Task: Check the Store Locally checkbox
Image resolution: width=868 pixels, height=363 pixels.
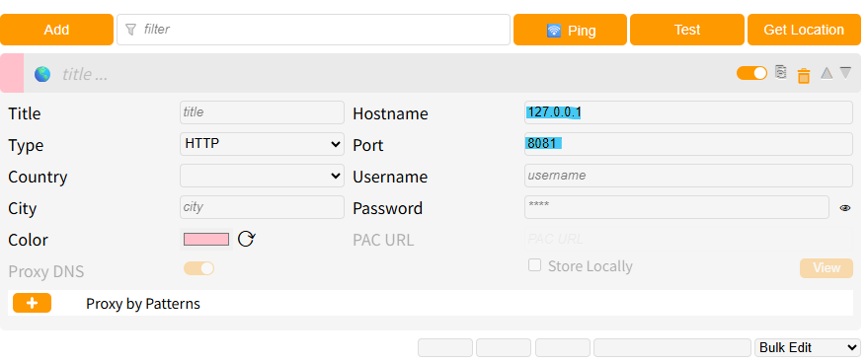Action: (534, 265)
